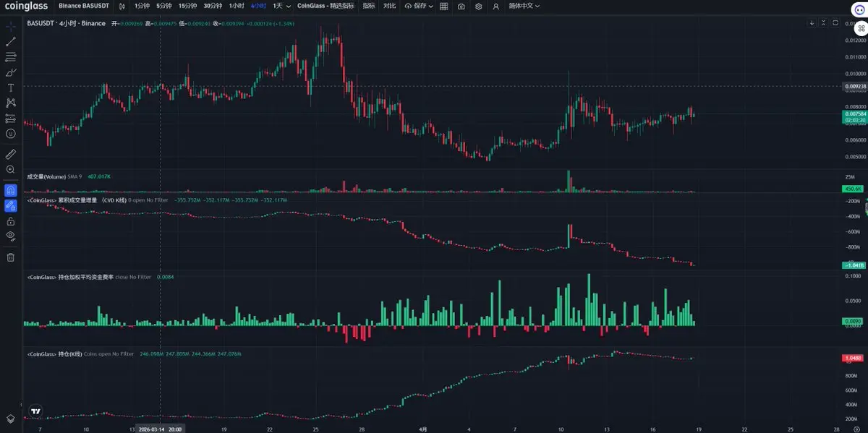Image resolution: width=868 pixels, height=433 pixels.
Task: Click the 407.017K volume SMA value
Action: click(99, 176)
